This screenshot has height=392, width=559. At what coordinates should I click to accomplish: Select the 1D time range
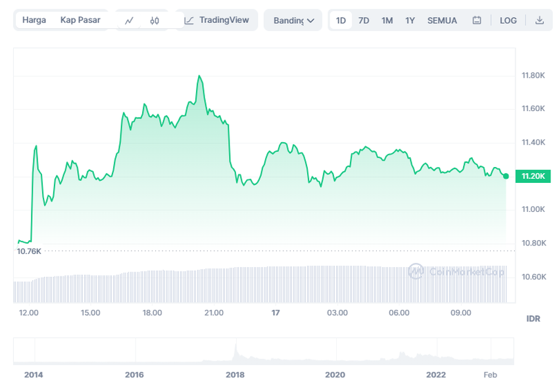[341, 20]
